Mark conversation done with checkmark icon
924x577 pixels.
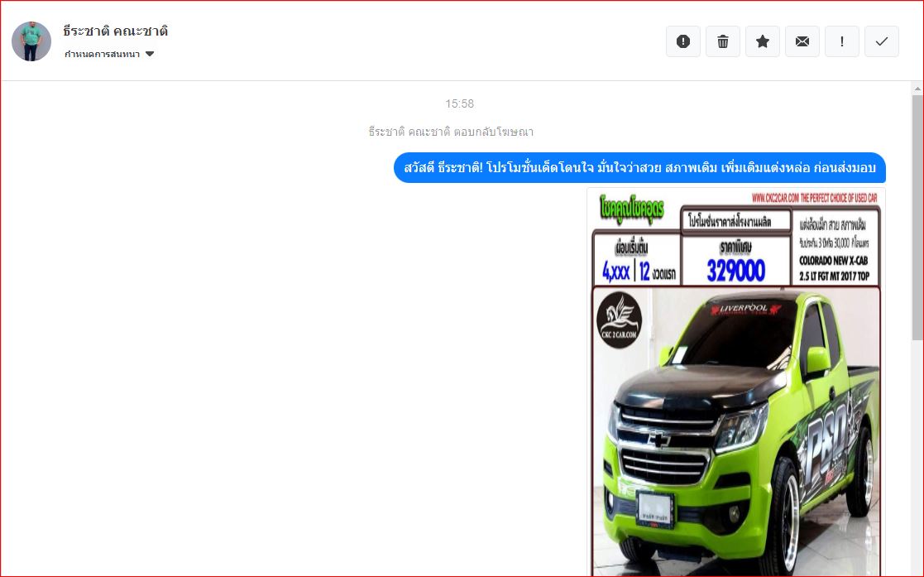coord(882,41)
